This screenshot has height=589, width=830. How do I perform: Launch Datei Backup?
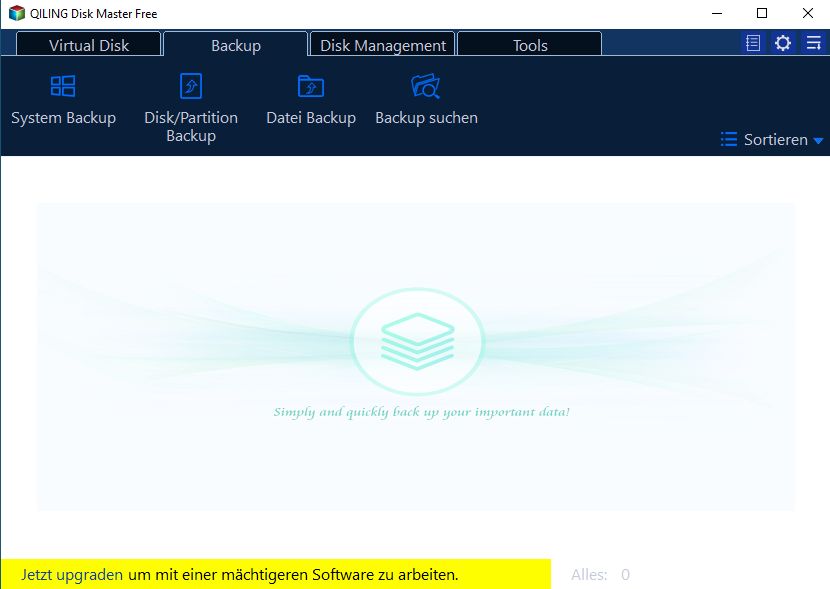point(311,101)
